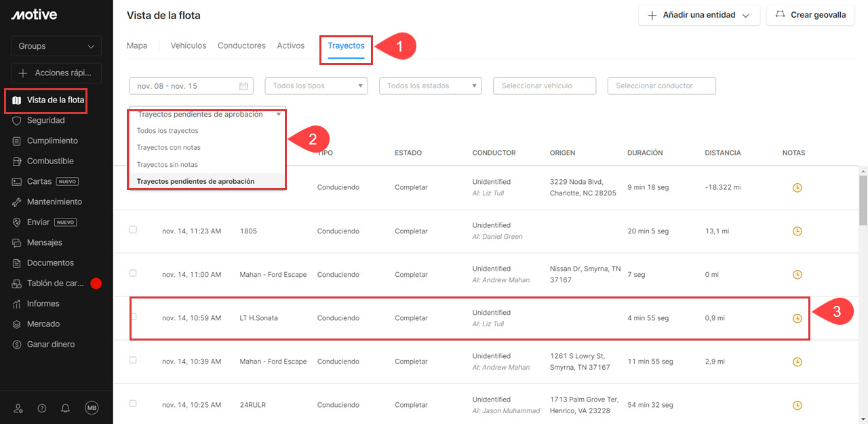
Task: Click the Seleccionar conductor input field
Action: click(661, 86)
